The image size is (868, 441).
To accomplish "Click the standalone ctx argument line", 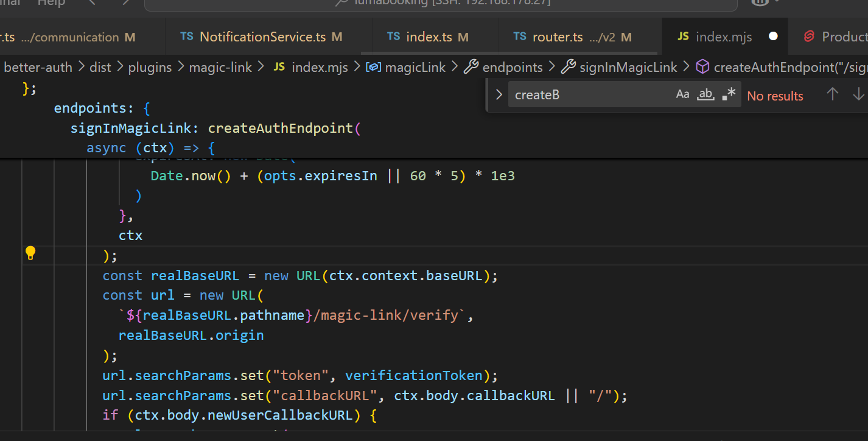I will (130, 235).
